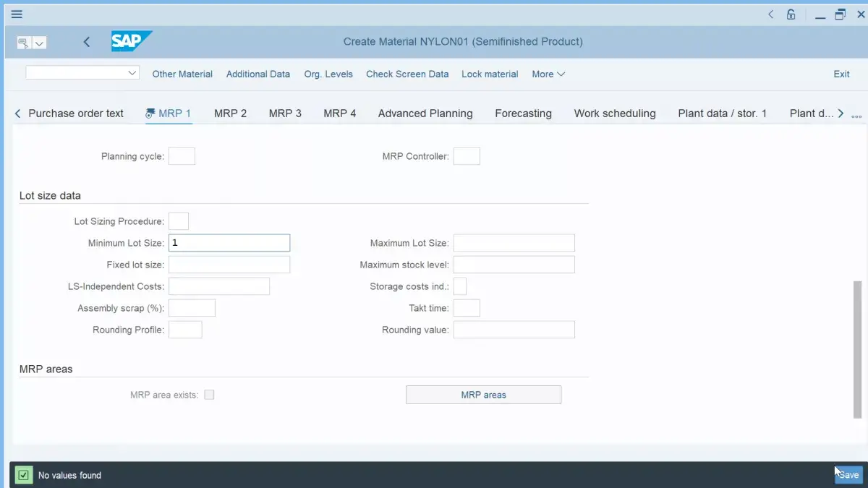Switch to Purchase order text tab
The image size is (868, 488).
76,114
